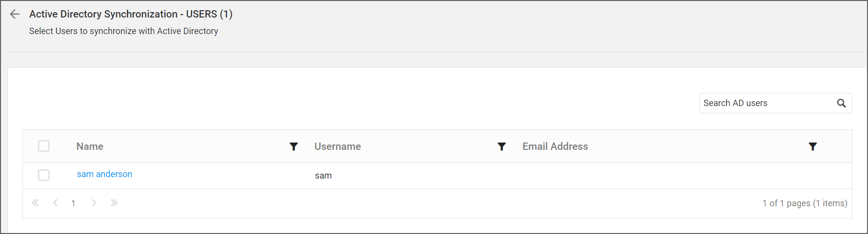Viewport: 868px width, 234px height.
Task: Jump to last page of results
Action: point(114,203)
